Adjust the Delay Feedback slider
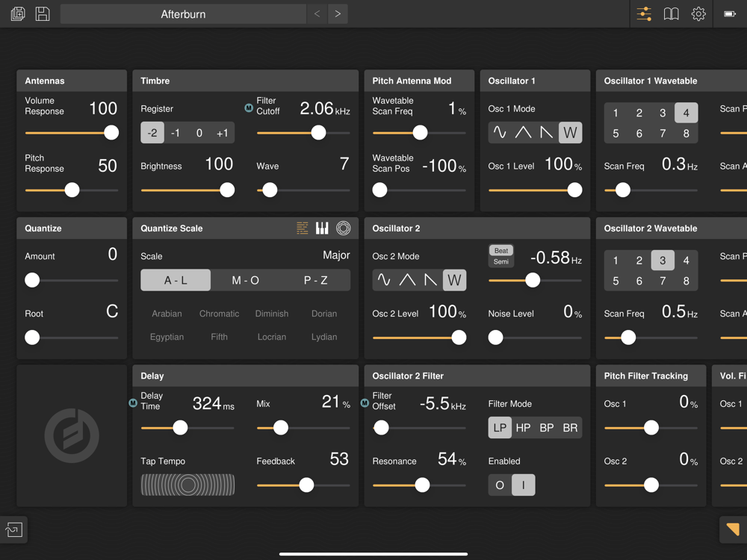Image resolution: width=747 pixels, height=560 pixels. [x=303, y=485]
